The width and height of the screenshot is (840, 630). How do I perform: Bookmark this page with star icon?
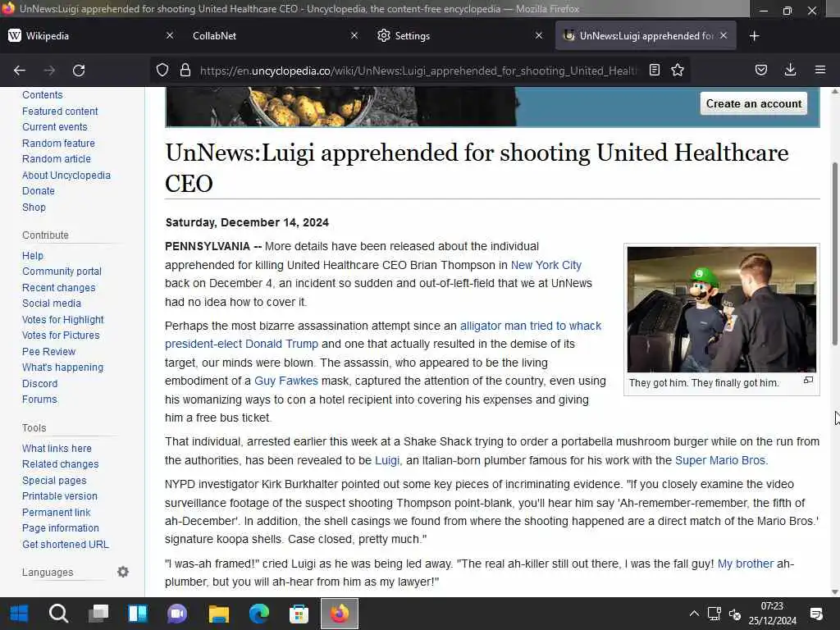click(677, 71)
